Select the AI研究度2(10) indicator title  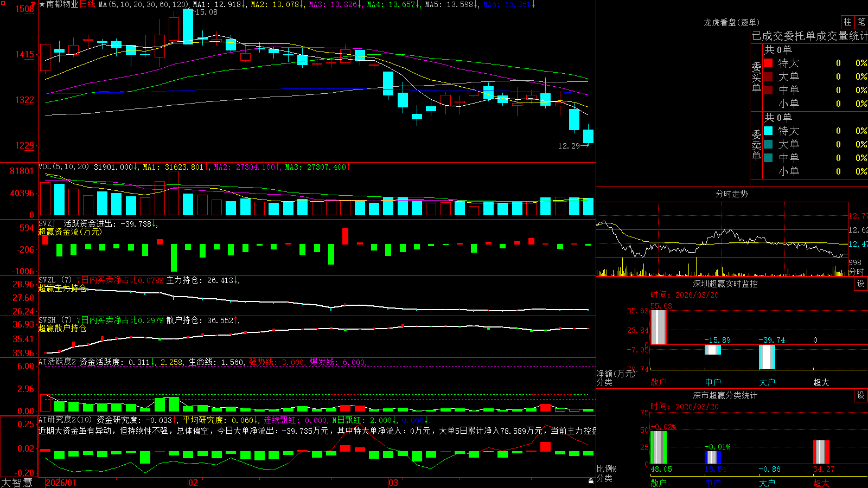coord(65,420)
